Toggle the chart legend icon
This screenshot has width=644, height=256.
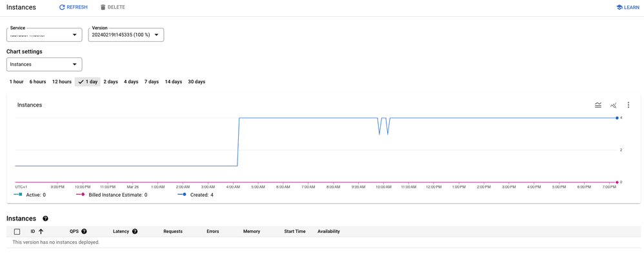598,105
